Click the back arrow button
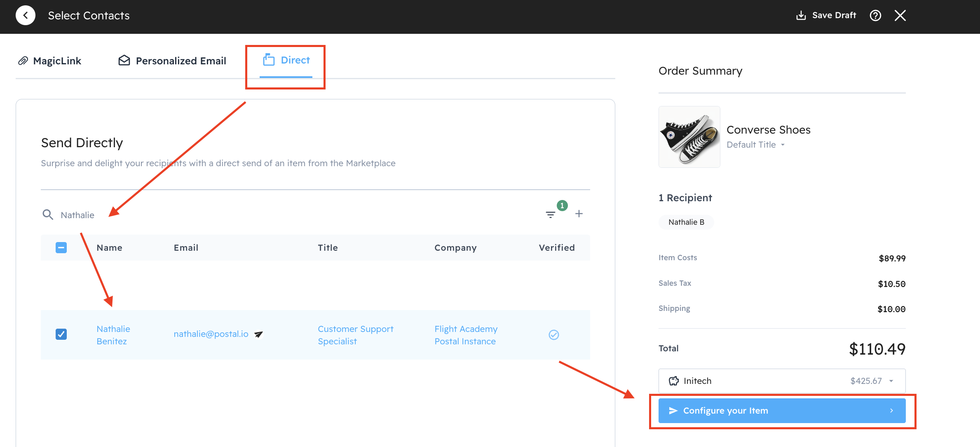 pos(26,16)
